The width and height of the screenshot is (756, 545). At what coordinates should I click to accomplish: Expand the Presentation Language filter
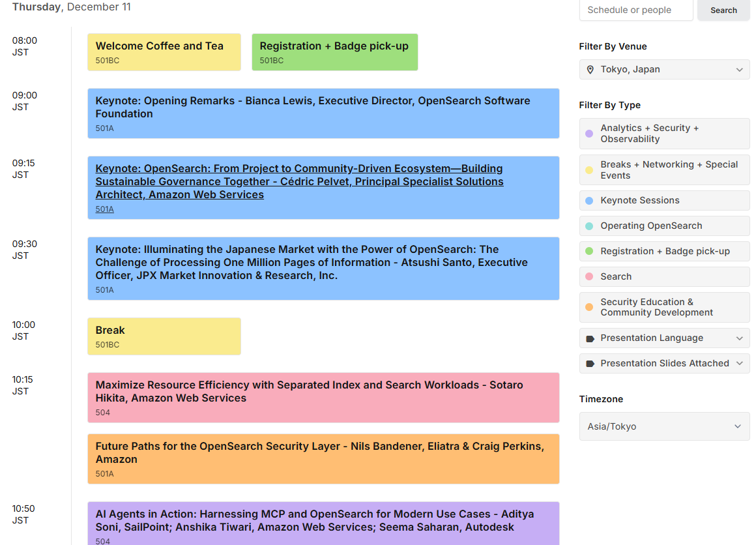[x=664, y=338]
